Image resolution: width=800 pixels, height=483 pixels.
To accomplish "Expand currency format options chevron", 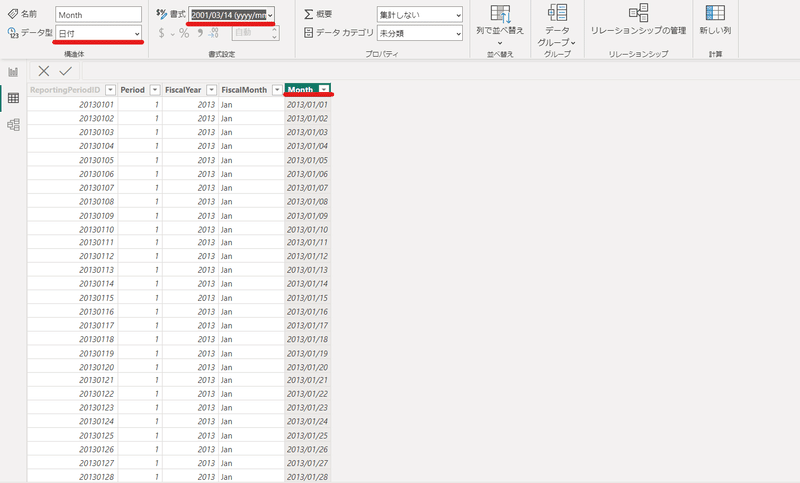I will pos(172,34).
